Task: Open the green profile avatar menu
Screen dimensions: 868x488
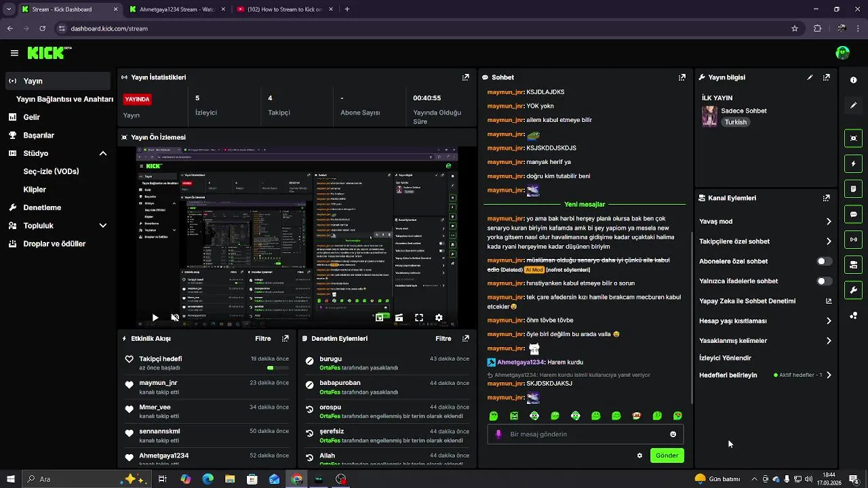Action: (x=842, y=53)
